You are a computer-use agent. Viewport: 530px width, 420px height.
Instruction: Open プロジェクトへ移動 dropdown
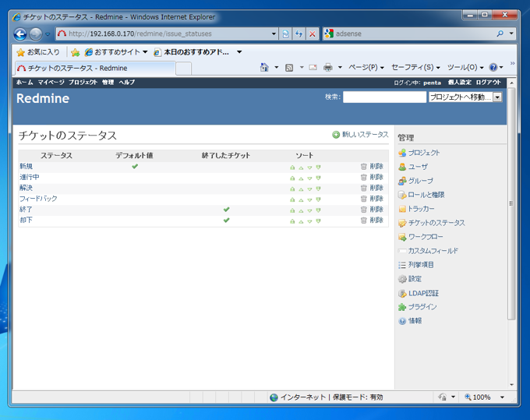(x=465, y=97)
